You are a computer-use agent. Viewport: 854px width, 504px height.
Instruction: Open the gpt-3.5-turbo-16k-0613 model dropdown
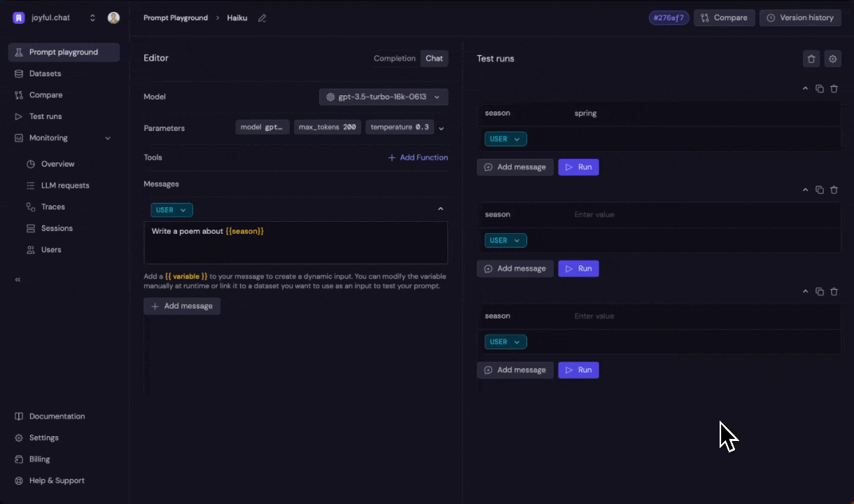[x=384, y=97]
